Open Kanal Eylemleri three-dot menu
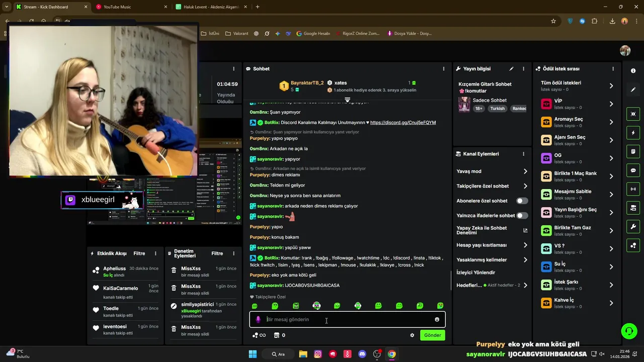Viewport: 644px width, 362px height. (x=523, y=154)
